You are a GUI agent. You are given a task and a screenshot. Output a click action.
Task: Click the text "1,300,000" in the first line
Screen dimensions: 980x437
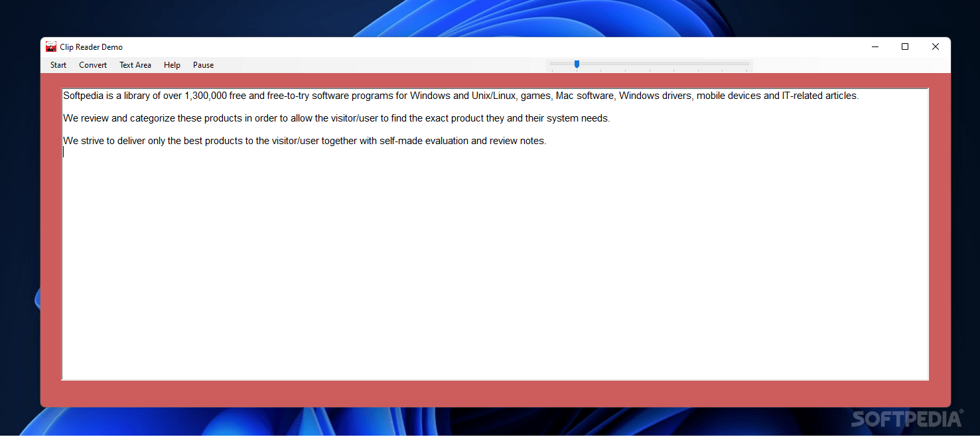pos(206,96)
